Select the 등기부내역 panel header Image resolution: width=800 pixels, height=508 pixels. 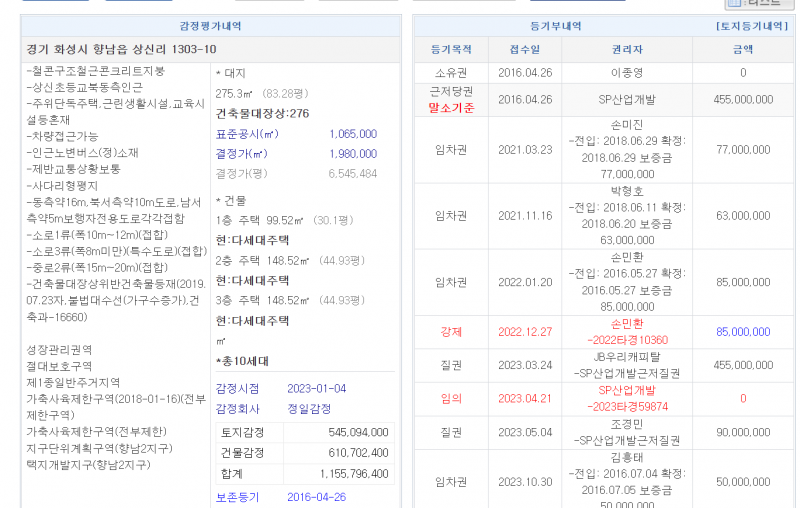click(x=555, y=26)
